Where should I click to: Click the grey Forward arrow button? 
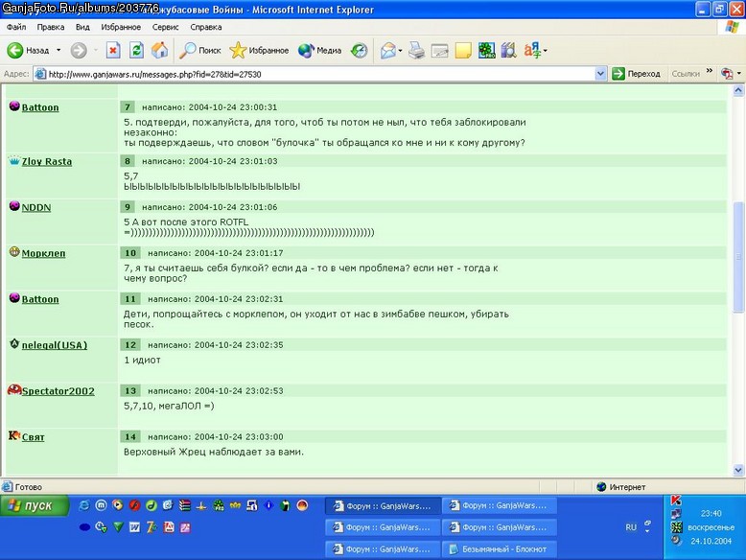tap(79, 50)
